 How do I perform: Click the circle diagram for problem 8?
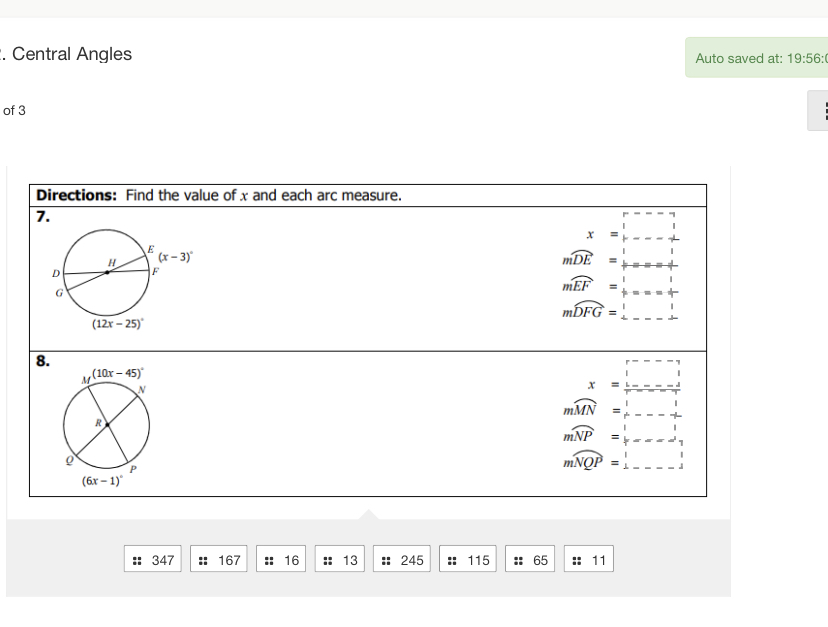coord(107,425)
